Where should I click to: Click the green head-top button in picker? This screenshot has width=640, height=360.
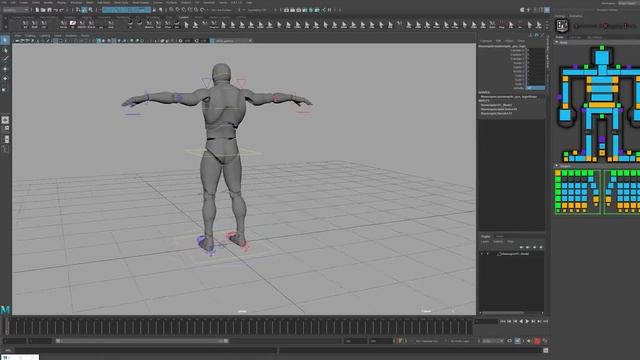[x=602, y=48]
